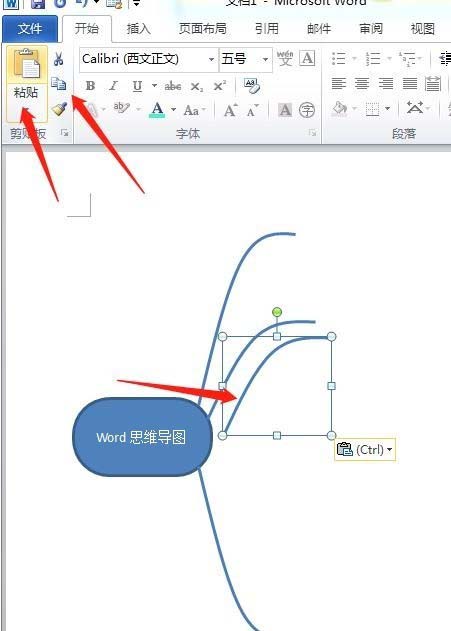Toggle character shading A icon

click(285, 109)
